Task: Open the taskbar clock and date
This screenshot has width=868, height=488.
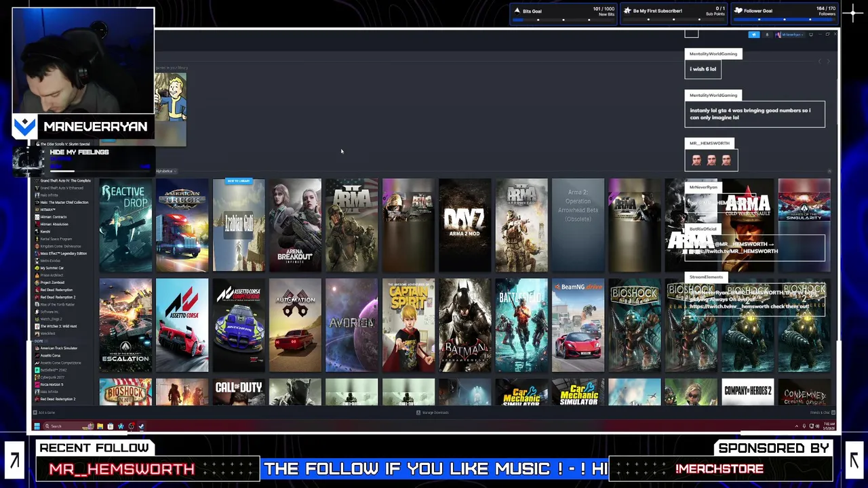Action: click(x=829, y=426)
